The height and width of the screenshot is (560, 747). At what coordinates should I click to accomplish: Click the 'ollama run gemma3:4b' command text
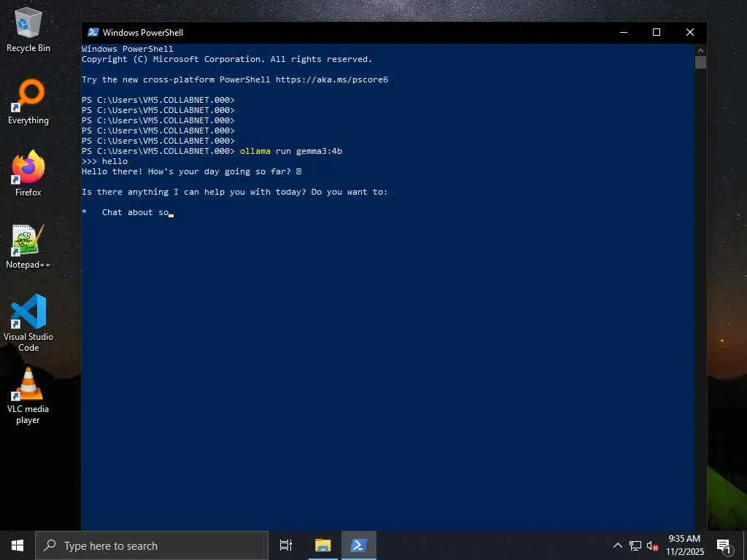point(291,151)
